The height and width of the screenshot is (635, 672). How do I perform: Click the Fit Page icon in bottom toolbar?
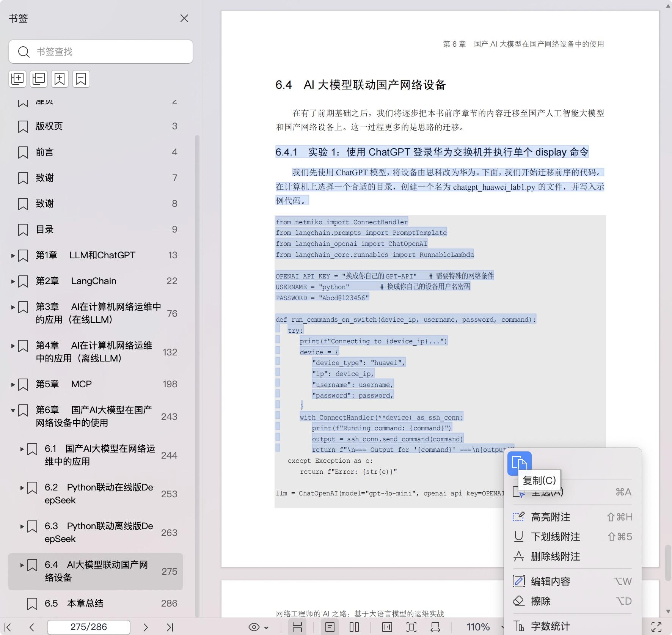[x=411, y=627]
